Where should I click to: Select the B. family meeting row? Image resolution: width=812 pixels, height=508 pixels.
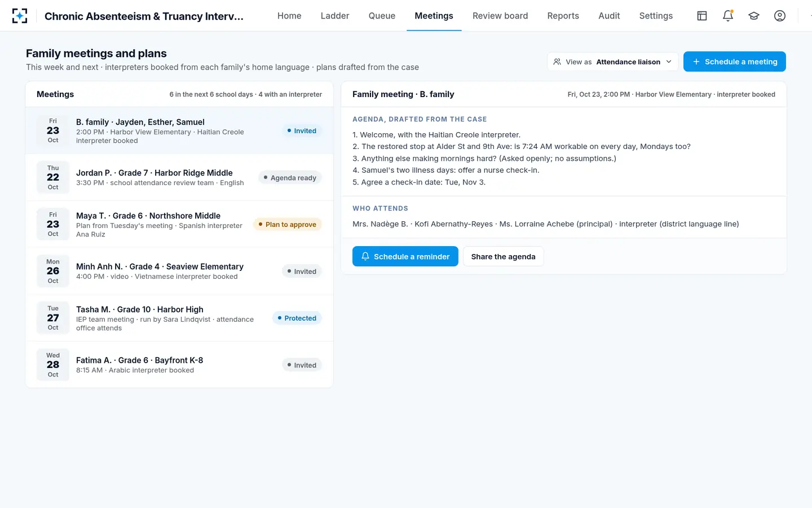(x=179, y=131)
